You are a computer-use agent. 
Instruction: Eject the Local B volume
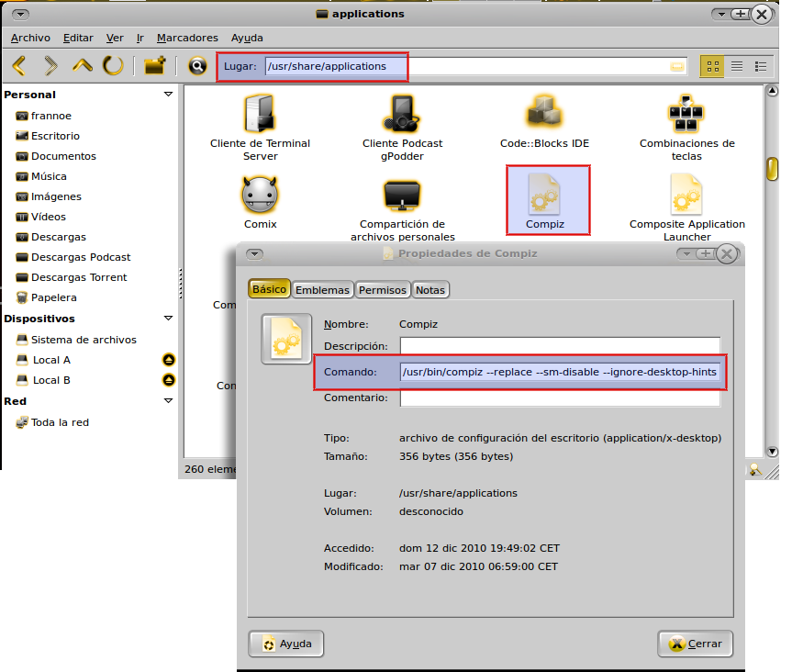(169, 380)
